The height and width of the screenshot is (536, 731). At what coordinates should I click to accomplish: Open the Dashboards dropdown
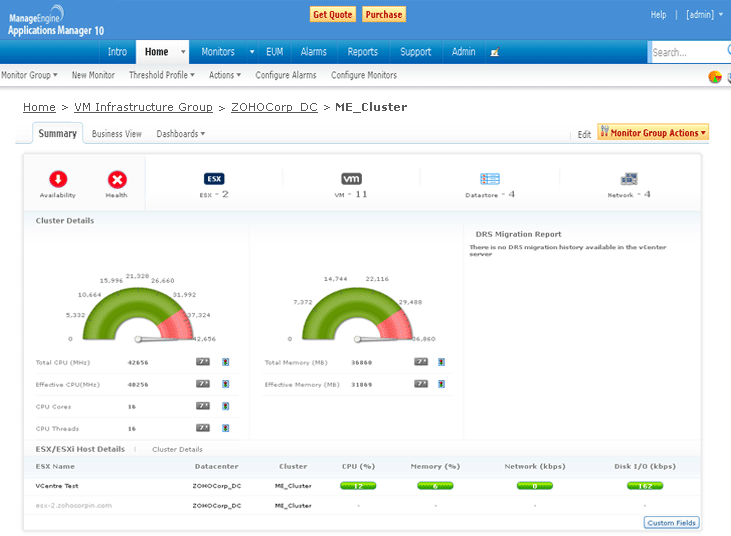pyautogui.click(x=180, y=134)
